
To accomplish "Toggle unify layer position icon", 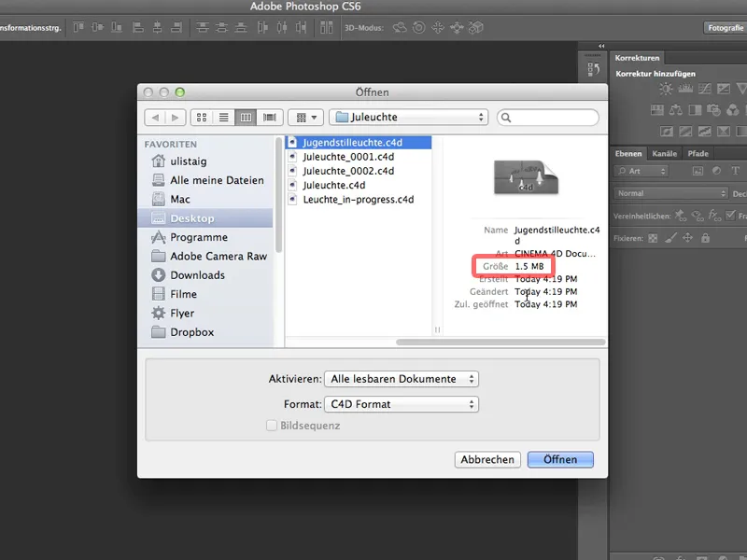I will coord(681,216).
